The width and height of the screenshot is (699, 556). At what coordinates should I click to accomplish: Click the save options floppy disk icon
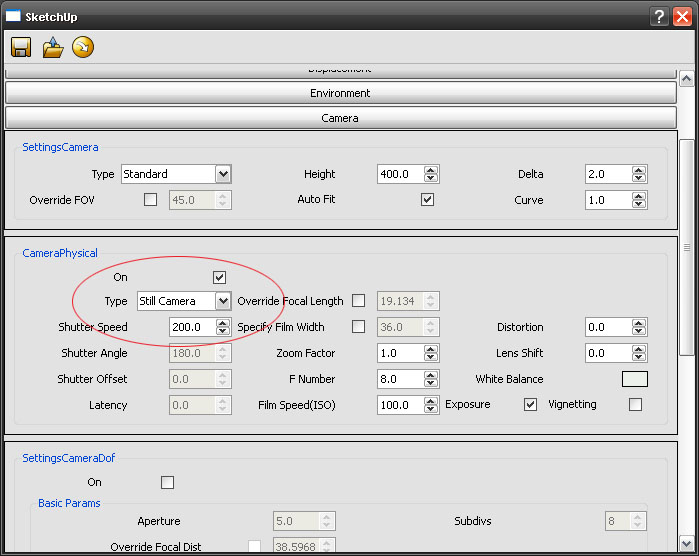(x=21, y=47)
